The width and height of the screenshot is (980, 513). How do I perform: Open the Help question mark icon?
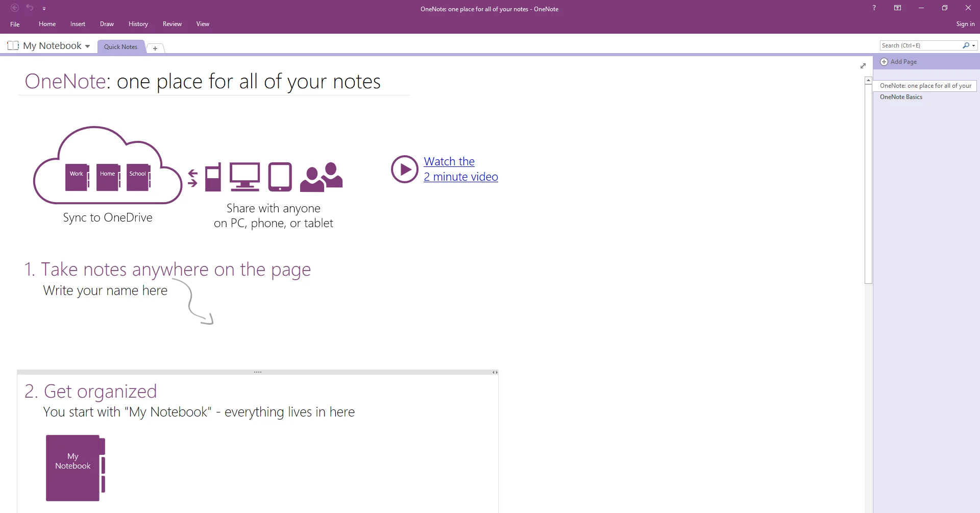coord(874,8)
